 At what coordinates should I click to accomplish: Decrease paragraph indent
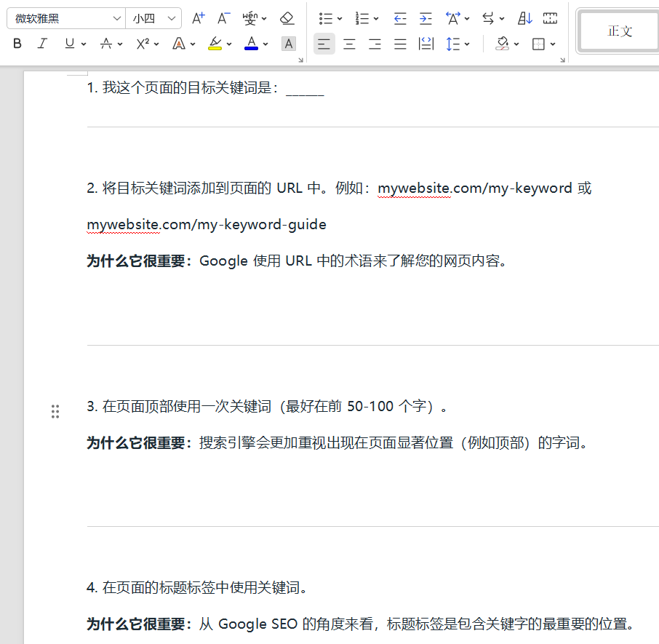point(400,18)
